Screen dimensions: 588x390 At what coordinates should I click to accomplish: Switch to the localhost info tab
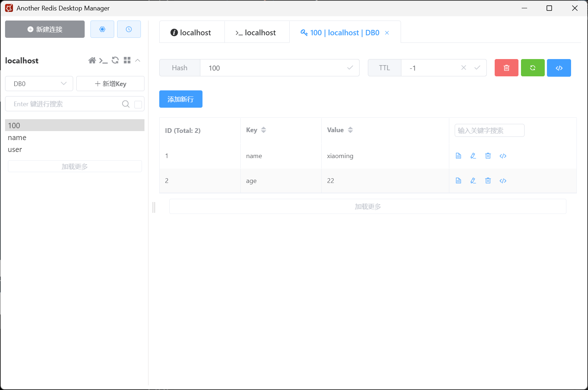[x=192, y=33]
